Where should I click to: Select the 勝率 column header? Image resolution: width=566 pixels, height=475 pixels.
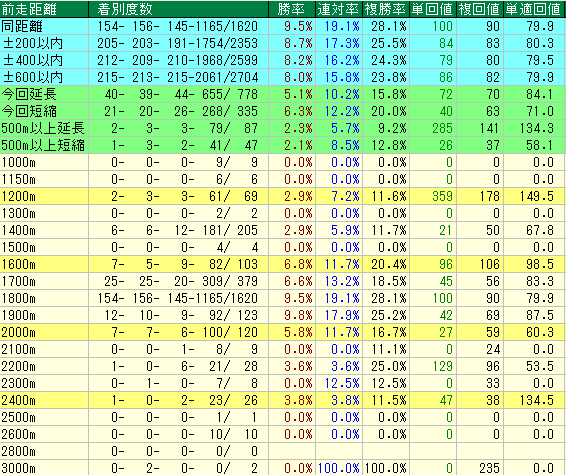292,9
